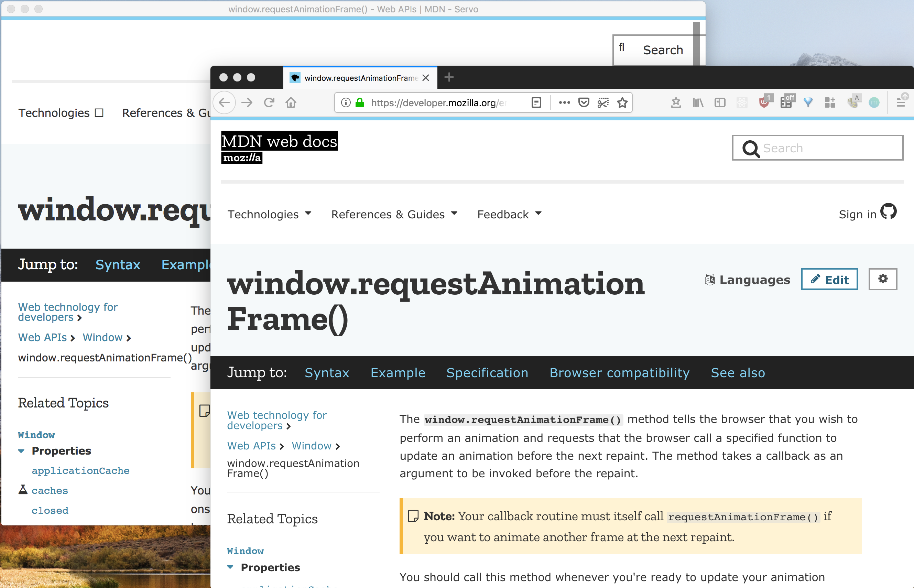
Task: Click the blue funnel extension icon
Action: click(808, 102)
